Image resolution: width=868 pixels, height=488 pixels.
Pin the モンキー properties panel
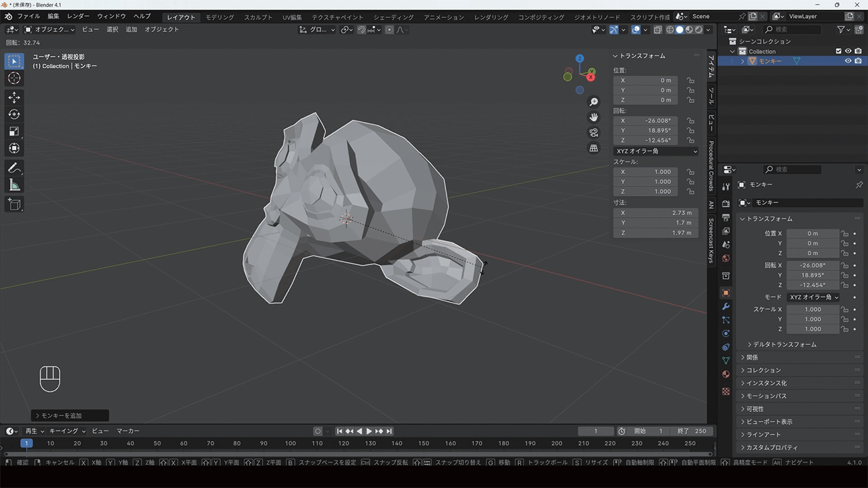[859, 185]
